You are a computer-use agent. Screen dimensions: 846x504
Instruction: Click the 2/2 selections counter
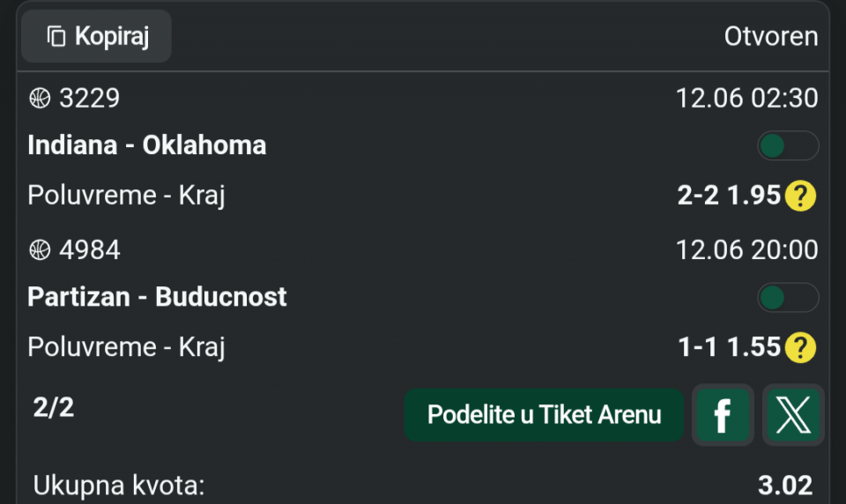pyautogui.click(x=54, y=407)
